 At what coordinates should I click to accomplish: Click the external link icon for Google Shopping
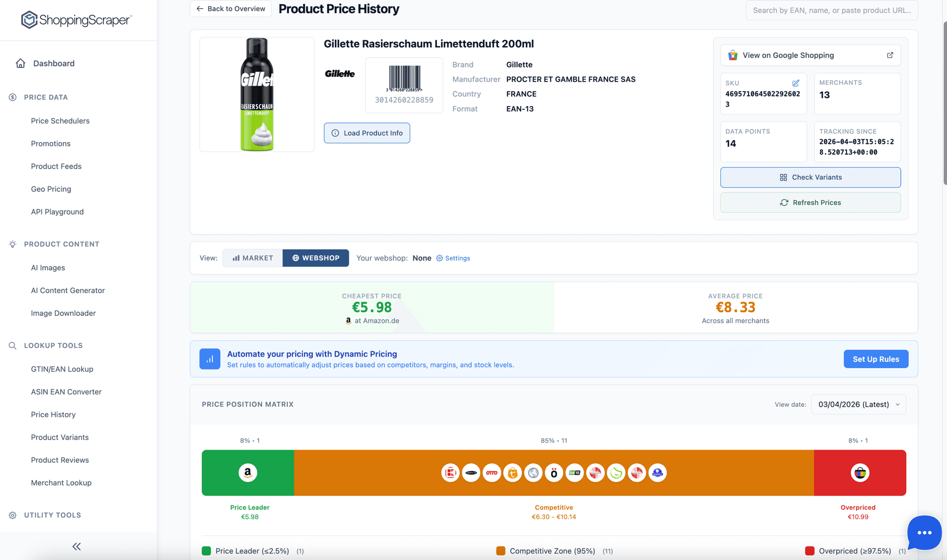(x=890, y=55)
